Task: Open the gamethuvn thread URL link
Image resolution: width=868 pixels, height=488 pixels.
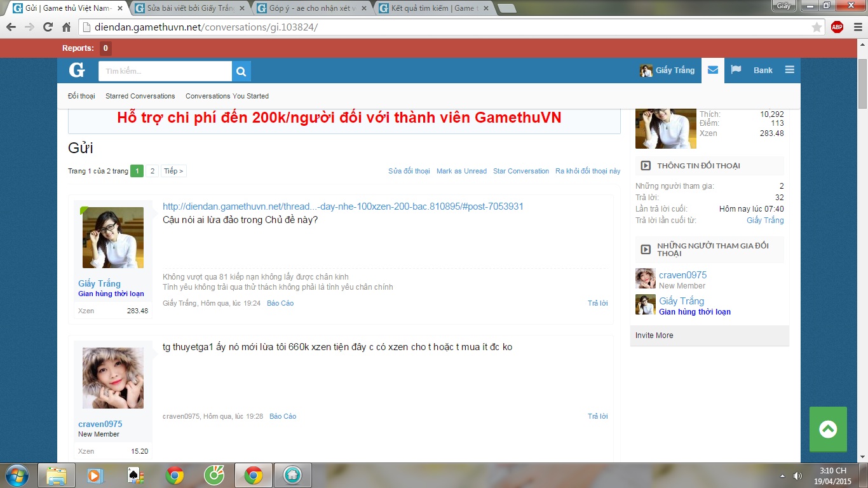Action: tap(343, 207)
